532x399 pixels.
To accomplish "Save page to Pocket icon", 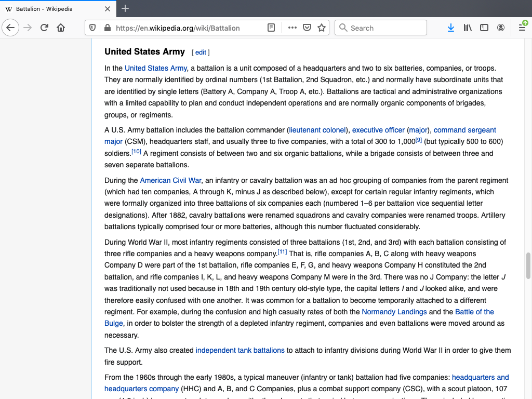I will point(307,28).
